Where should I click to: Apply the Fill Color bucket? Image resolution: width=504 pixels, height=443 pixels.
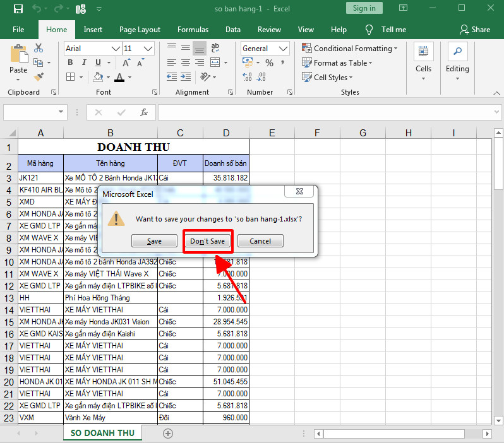click(98, 77)
